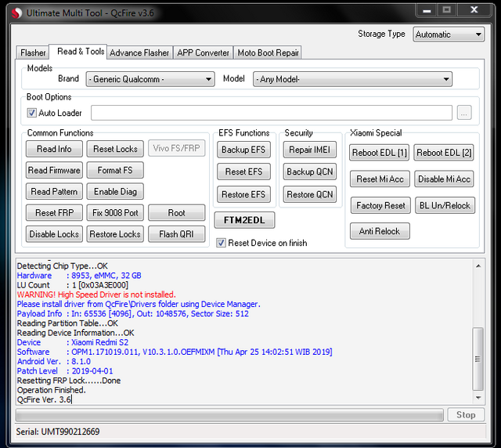
Task: Click the Anti Relock button
Action: pos(380,231)
